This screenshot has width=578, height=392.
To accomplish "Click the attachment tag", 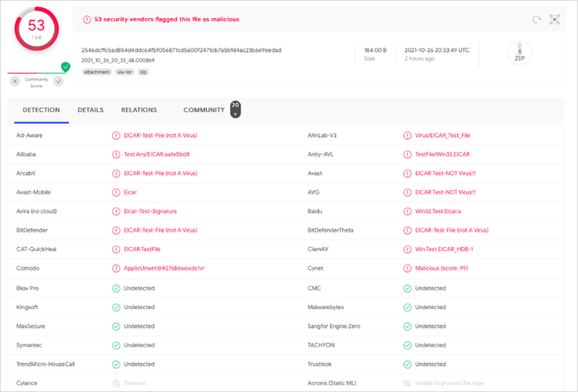I will tap(97, 72).
